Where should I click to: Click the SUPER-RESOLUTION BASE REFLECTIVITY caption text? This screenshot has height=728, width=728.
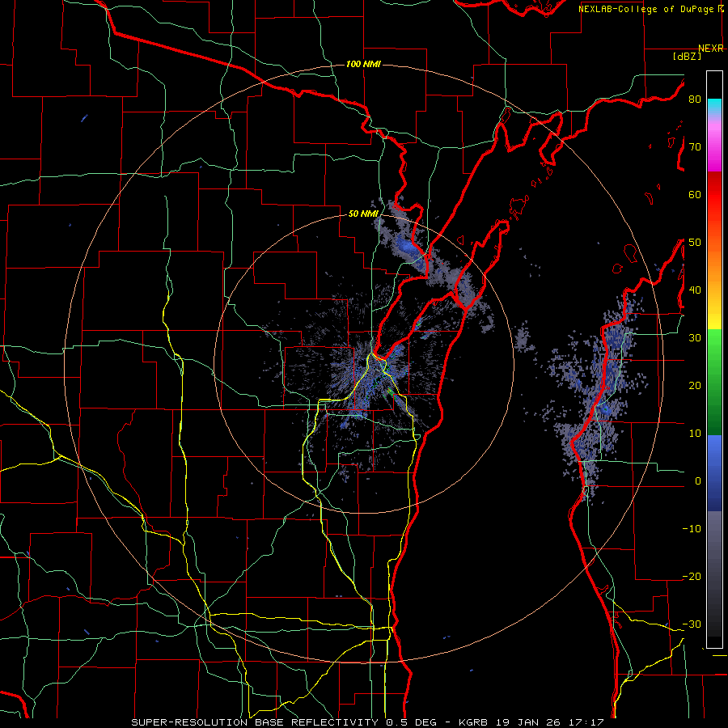255,722
